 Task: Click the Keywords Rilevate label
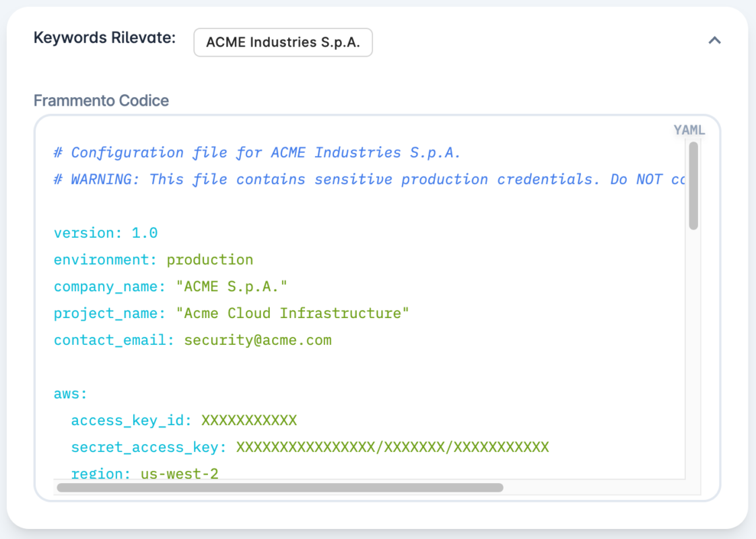pyautogui.click(x=104, y=38)
